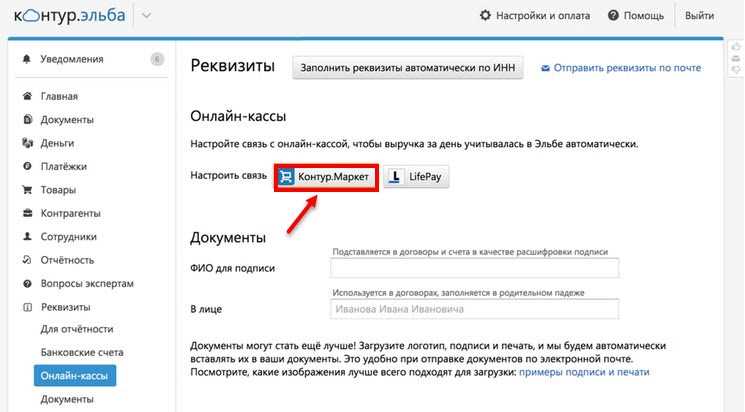
Task: Focus the В лице input field
Action: pos(474,309)
